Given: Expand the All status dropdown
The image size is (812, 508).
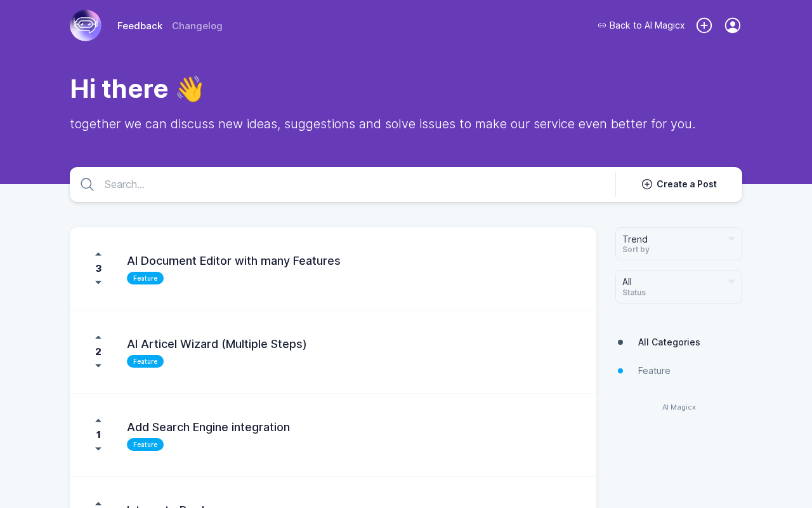Looking at the screenshot, I should pos(678,286).
